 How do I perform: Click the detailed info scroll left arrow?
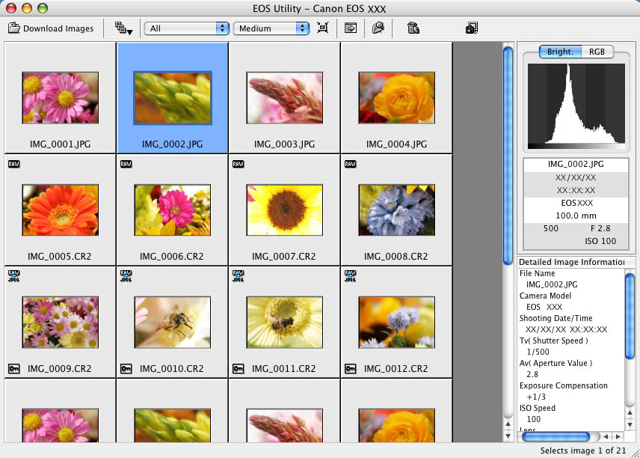606,436
